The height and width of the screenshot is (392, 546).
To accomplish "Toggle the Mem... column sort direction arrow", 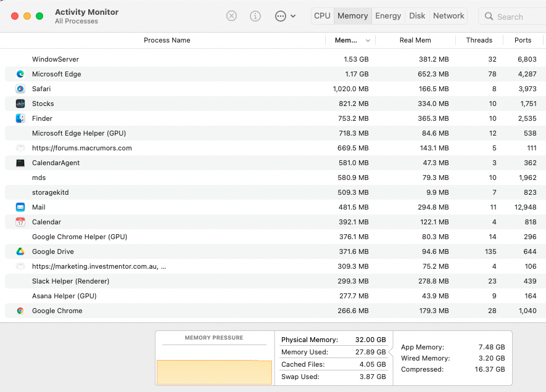I will click(368, 41).
